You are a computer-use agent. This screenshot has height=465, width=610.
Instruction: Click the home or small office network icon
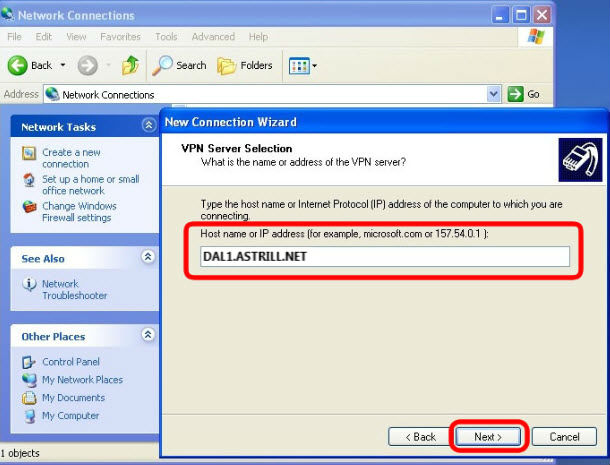pos(29,180)
